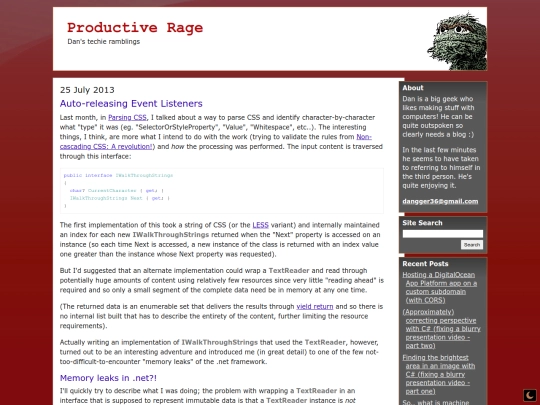The image size is (540, 405).
Task: Select the date text 25 July 2013
Action: [87, 90]
